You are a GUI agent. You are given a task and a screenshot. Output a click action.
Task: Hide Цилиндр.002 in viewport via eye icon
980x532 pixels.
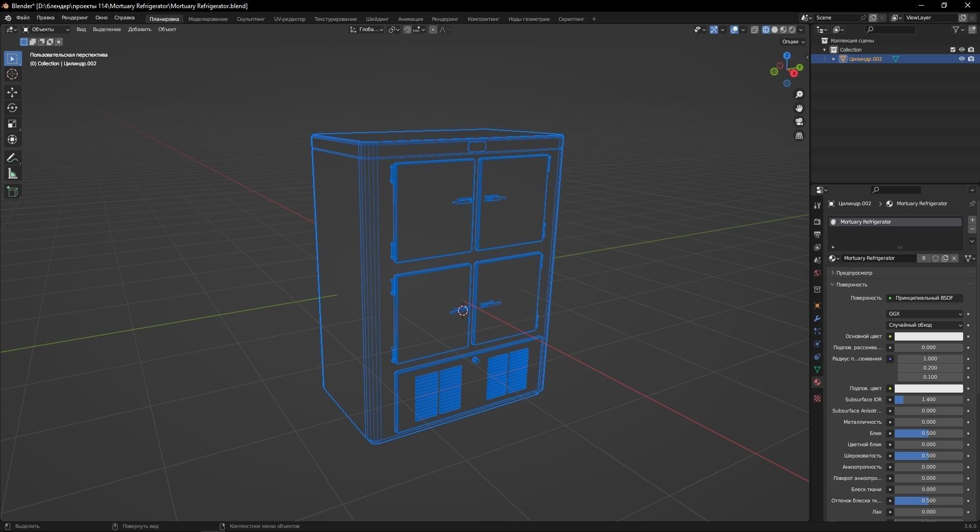962,59
